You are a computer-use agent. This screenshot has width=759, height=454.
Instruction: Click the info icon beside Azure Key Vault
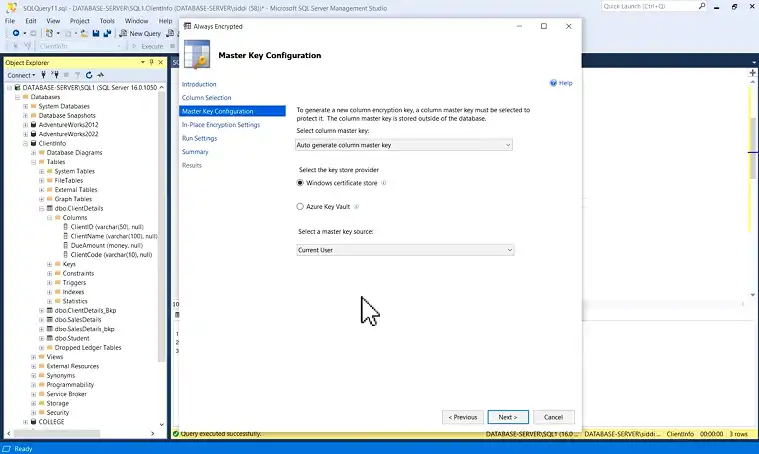(x=357, y=207)
